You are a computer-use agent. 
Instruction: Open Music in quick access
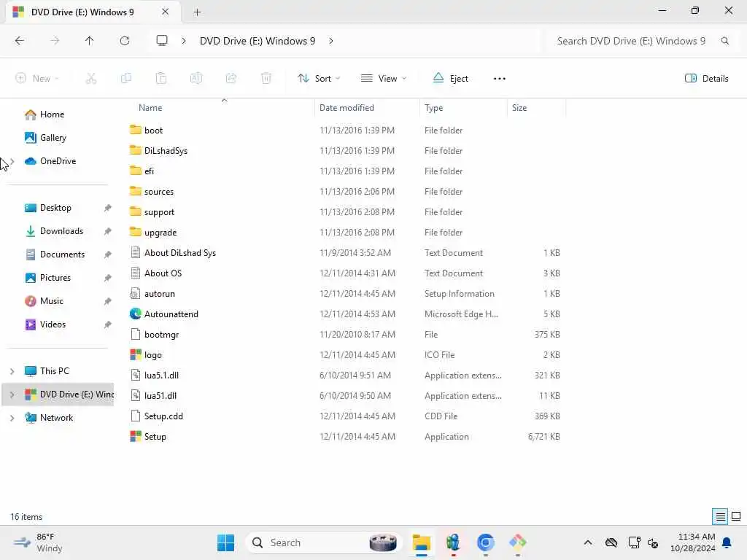[44, 301]
